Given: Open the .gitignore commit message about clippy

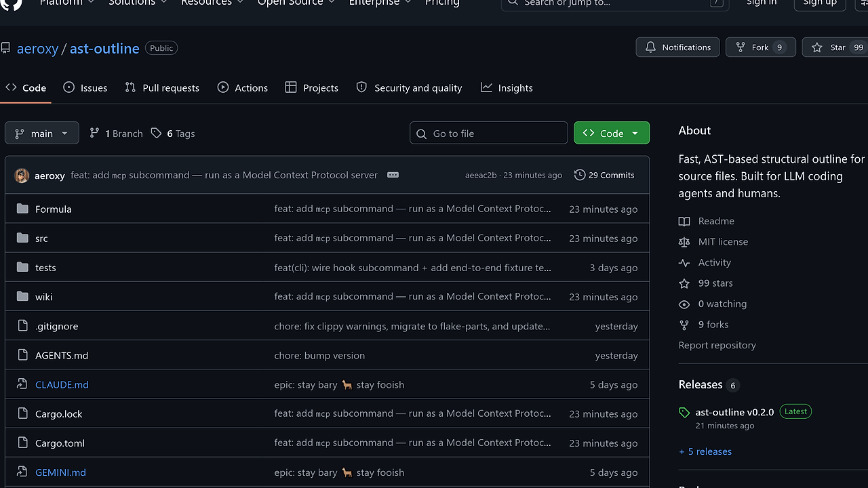Looking at the screenshot, I should tap(412, 326).
